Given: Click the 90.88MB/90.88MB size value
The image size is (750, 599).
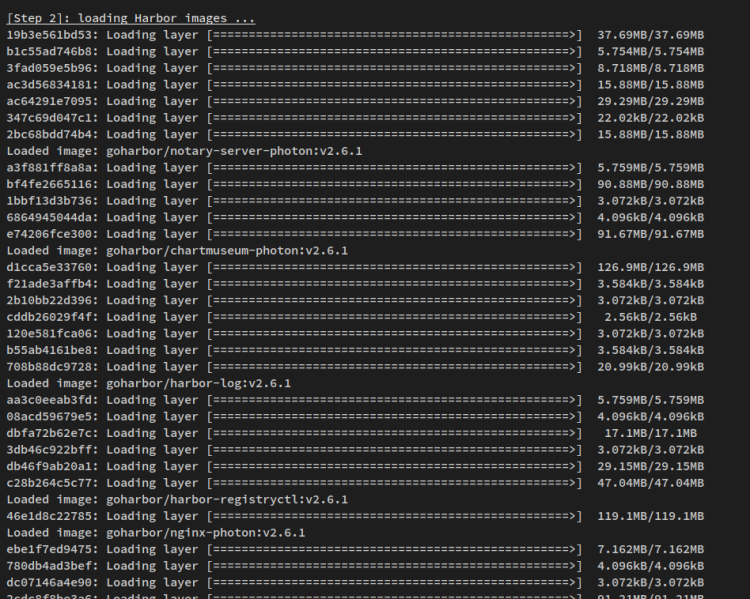Looking at the screenshot, I should coord(651,184).
